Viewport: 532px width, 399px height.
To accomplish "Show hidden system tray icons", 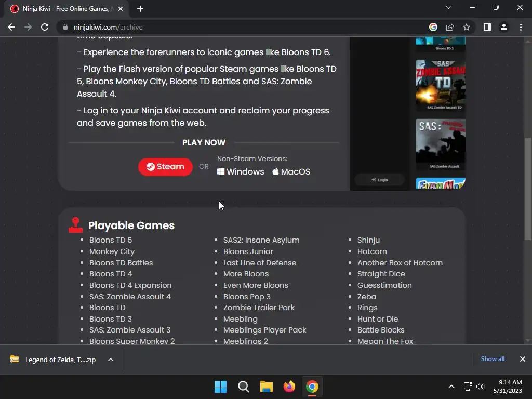I will point(451,387).
